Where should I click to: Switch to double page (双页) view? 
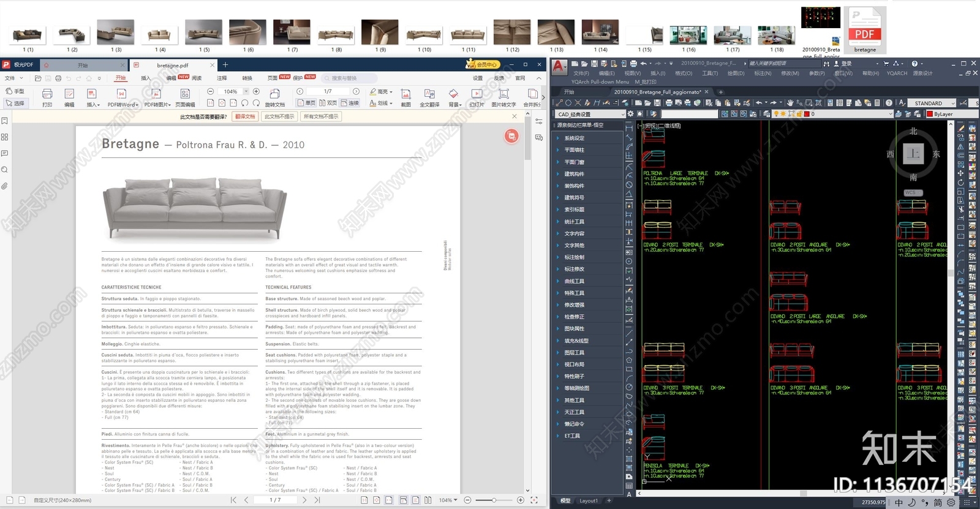pyautogui.click(x=328, y=103)
